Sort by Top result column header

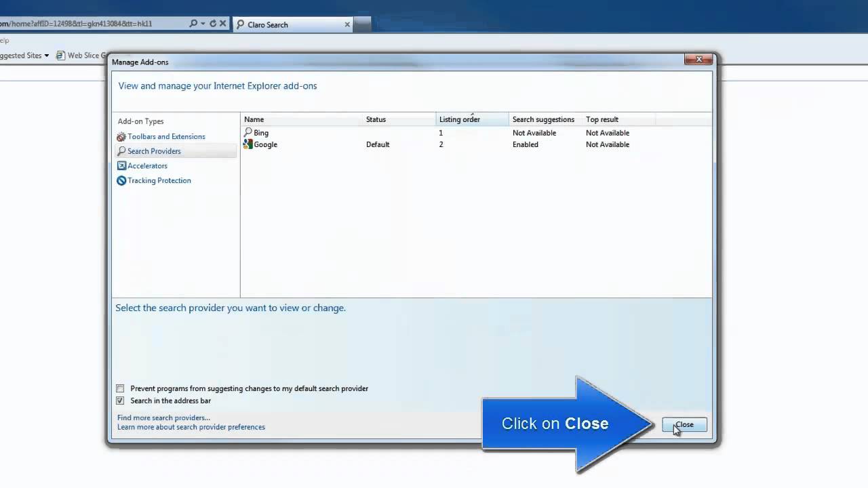tap(618, 119)
